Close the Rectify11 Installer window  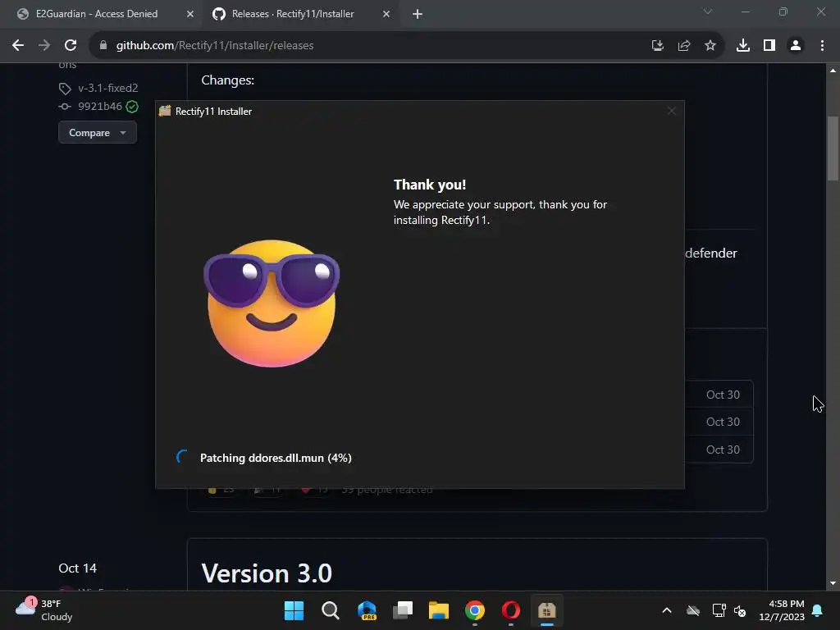[x=671, y=111]
